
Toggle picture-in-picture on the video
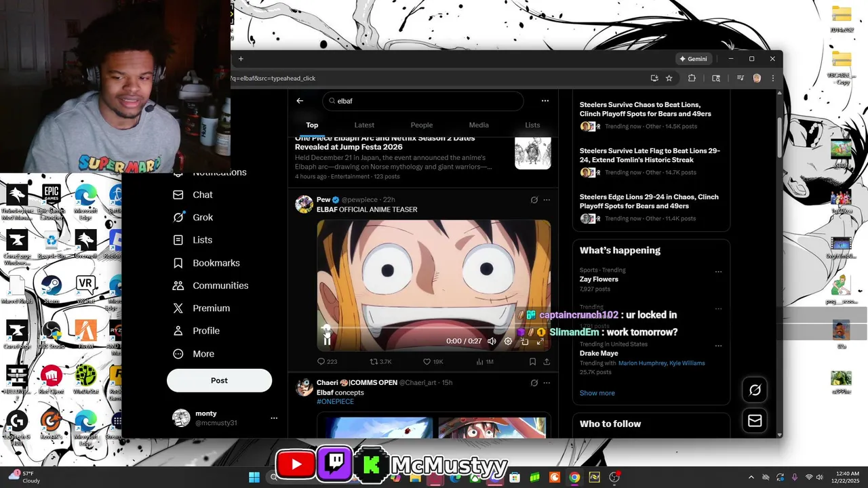(524, 341)
